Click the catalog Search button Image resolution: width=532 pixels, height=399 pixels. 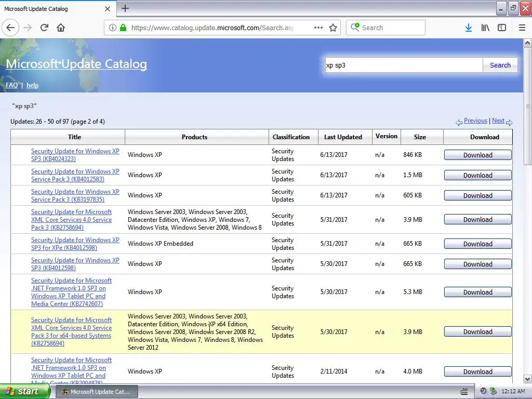coord(500,65)
